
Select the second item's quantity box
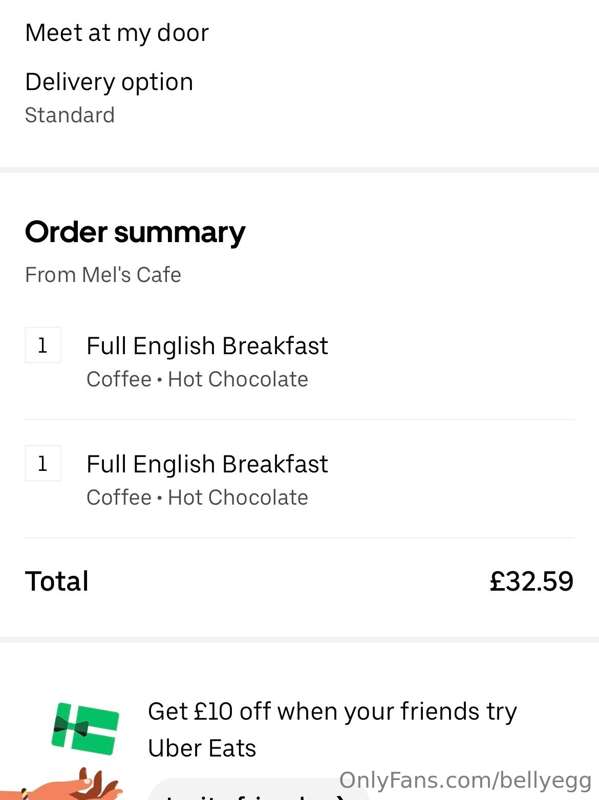pos(43,463)
